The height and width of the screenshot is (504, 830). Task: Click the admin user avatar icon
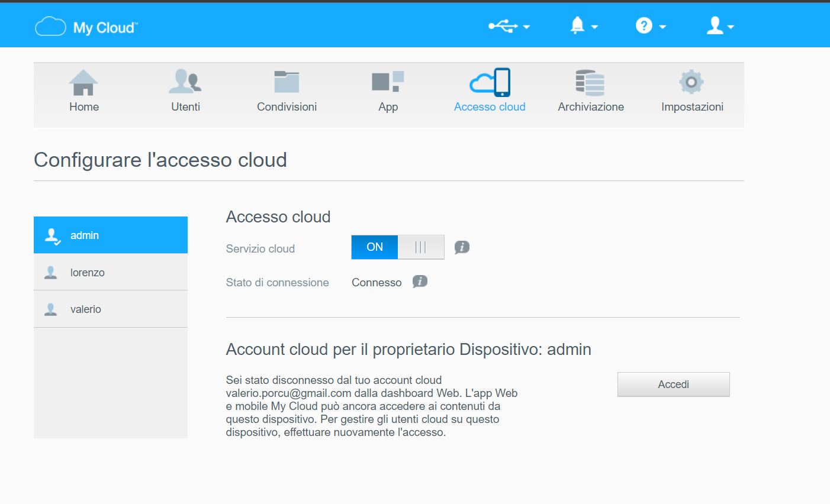(x=52, y=236)
